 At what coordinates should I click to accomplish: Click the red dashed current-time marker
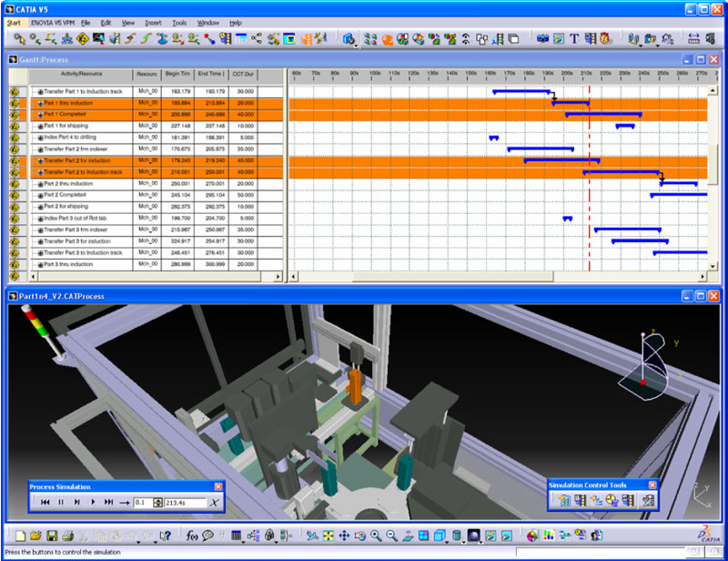(589, 178)
